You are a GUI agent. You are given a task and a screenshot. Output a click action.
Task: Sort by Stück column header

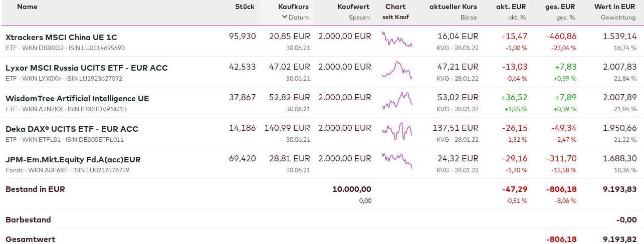[245, 7]
